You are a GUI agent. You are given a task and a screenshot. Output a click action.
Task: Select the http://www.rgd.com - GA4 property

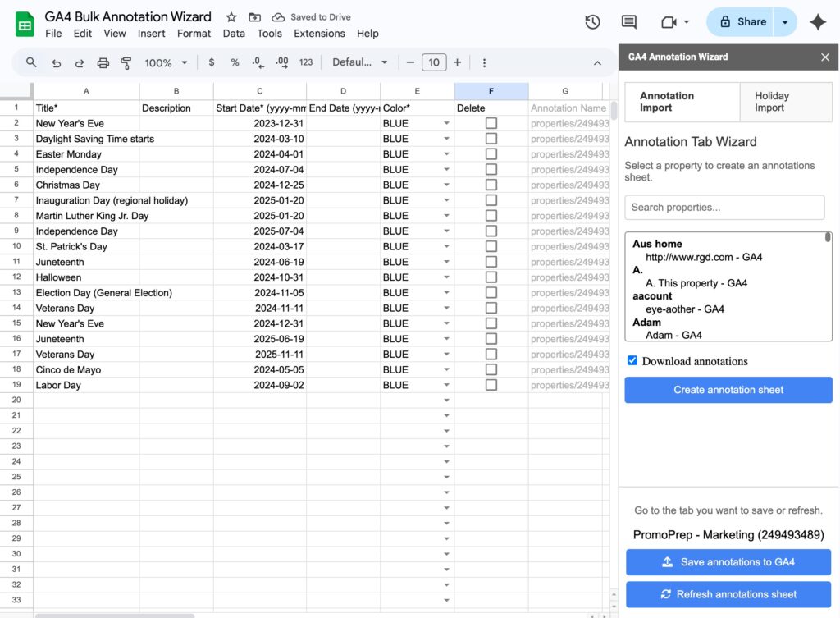[x=703, y=257]
